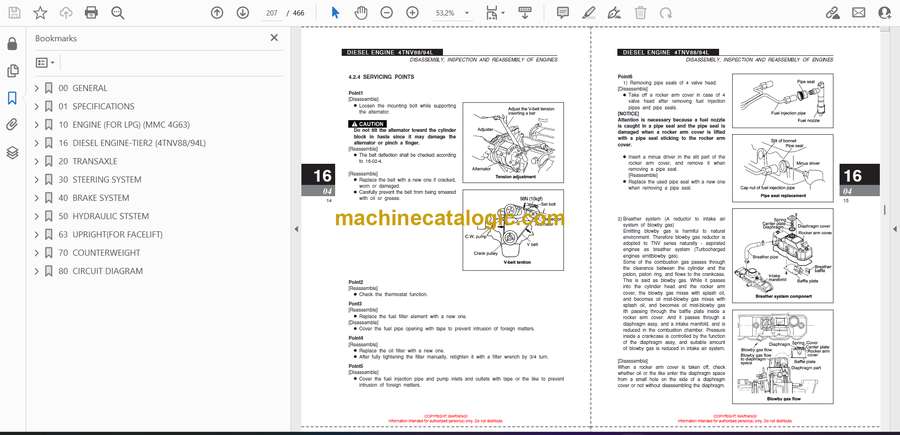The width and height of the screenshot is (900, 435).
Task: Click the delete trash icon
Action: pyautogui.click(x=641, y=13)
